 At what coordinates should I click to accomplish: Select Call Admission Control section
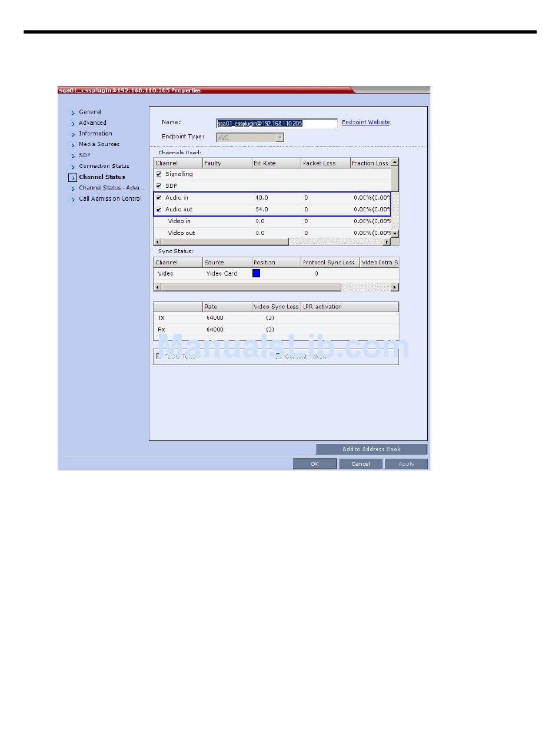[110, 199]
